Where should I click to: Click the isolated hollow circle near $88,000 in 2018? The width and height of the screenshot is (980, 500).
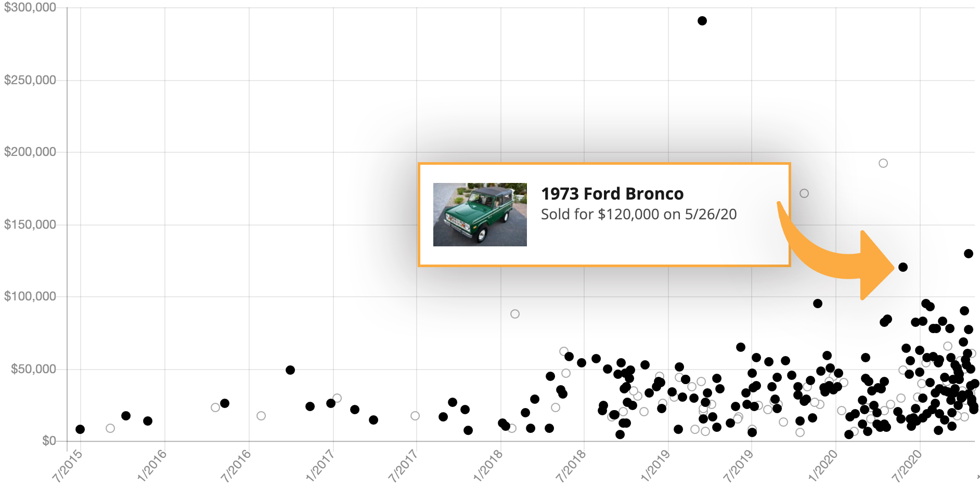click(x=514, y=314)
